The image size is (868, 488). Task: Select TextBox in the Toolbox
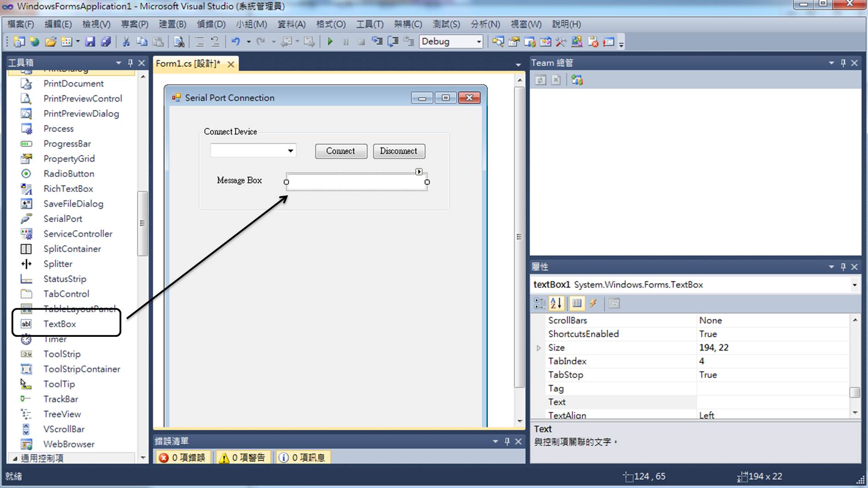point(60,324)
